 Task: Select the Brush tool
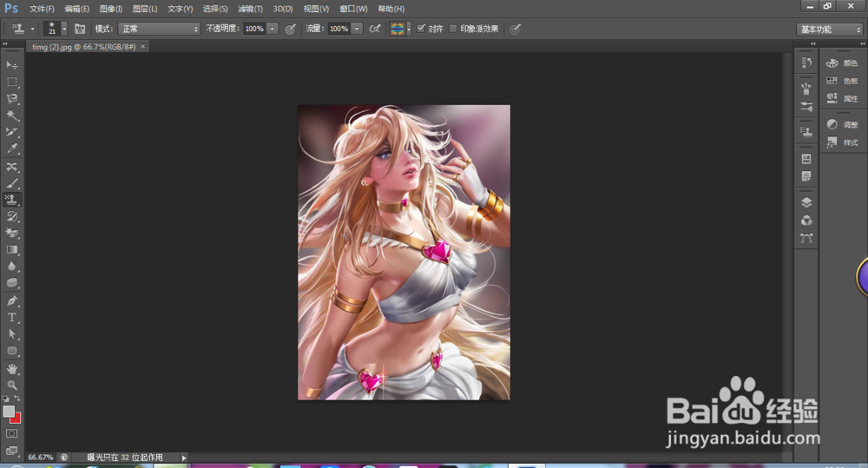[11, 183]
